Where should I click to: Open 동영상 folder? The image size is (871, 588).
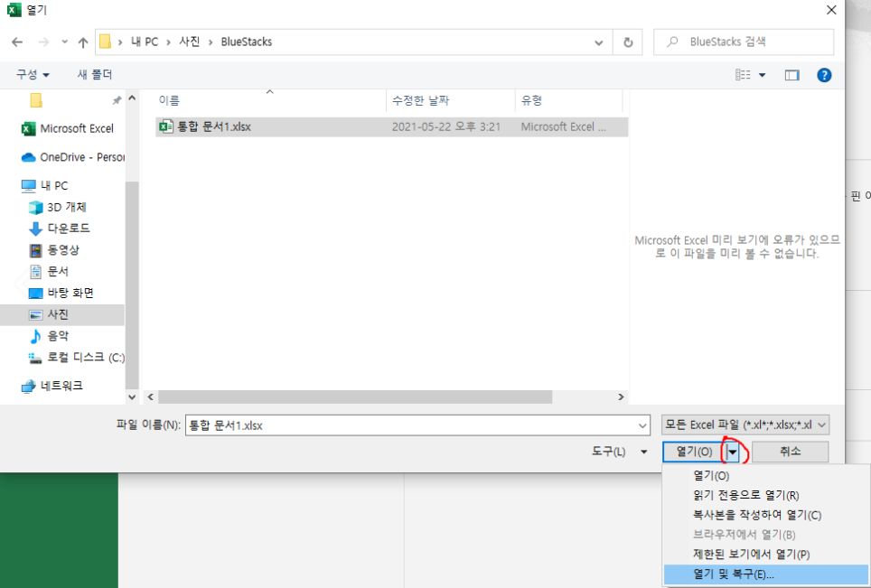click(x=54, y=250)
